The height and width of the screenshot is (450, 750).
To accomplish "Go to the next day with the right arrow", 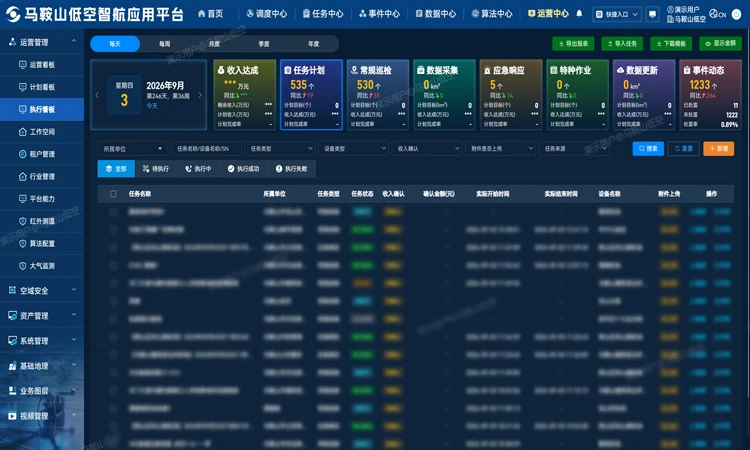I will 200,95.
